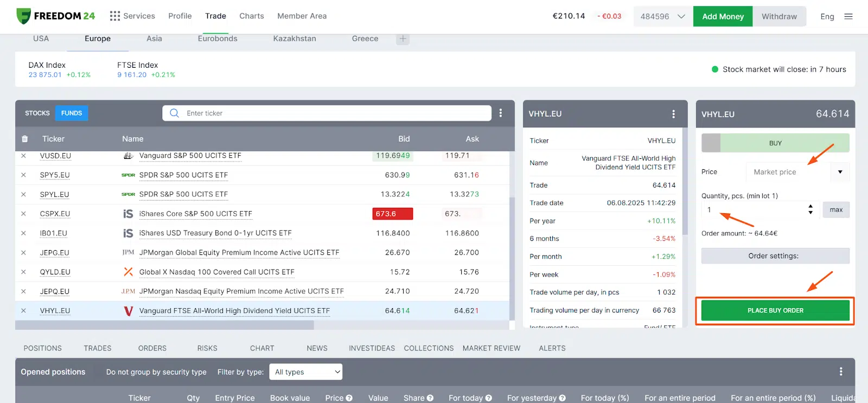Image resolution: width=868 pixels, height=403 pixels.
Task: Open the Charts page
Action: click(252, 16)
